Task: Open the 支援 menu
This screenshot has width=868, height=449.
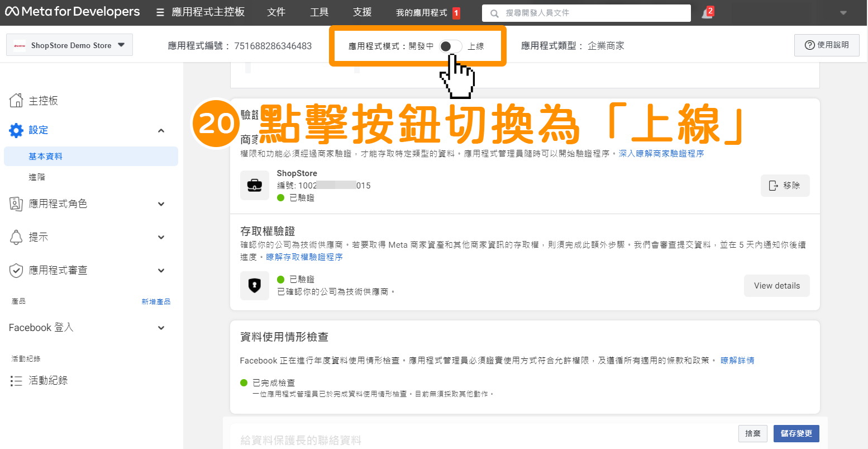Action: (x=363, y=12)
